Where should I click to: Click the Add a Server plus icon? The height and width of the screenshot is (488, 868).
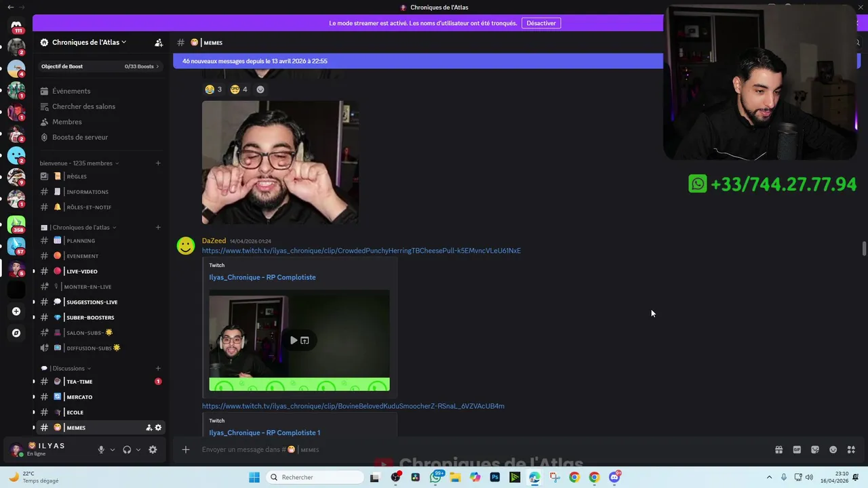tap(16, 311)
